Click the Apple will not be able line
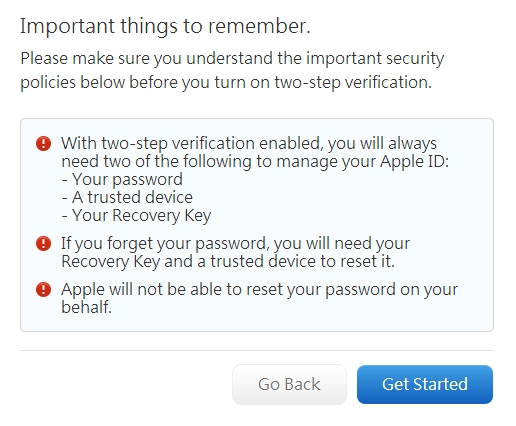Viewport: 516px width, 426px height. [260, 290]
